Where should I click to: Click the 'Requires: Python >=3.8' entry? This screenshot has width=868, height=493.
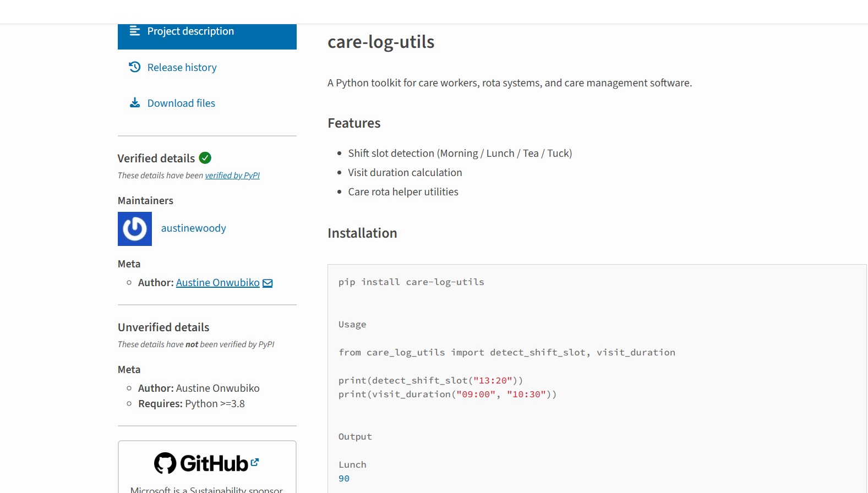192,403
